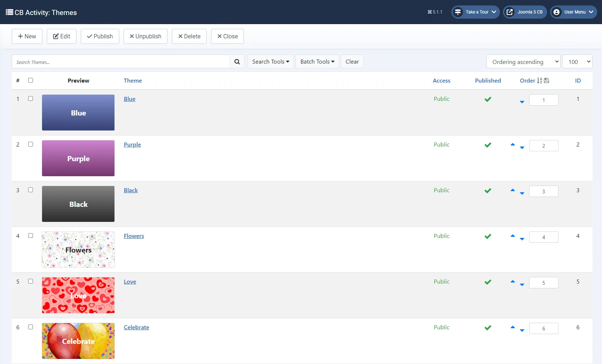Move Blue theme down with arrow
The height and width of the screenshot is (364, 602).
[522, 102]
